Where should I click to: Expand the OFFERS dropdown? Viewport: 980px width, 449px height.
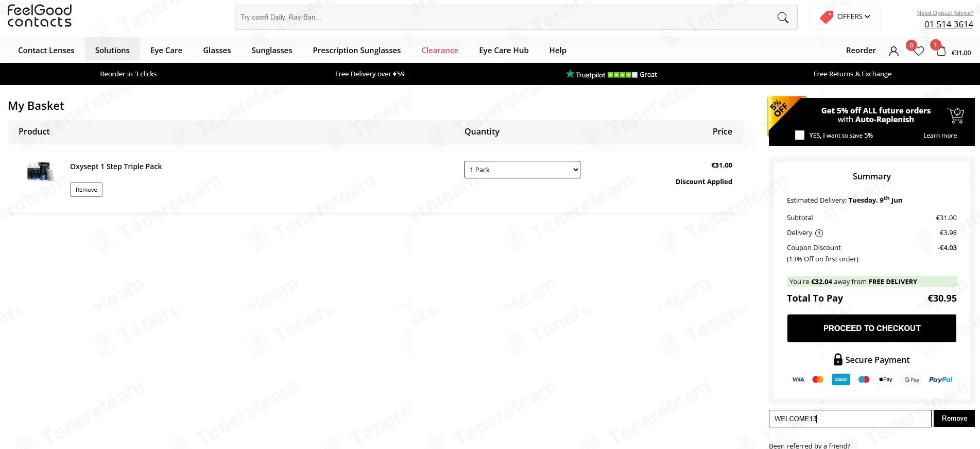[845, 17]
